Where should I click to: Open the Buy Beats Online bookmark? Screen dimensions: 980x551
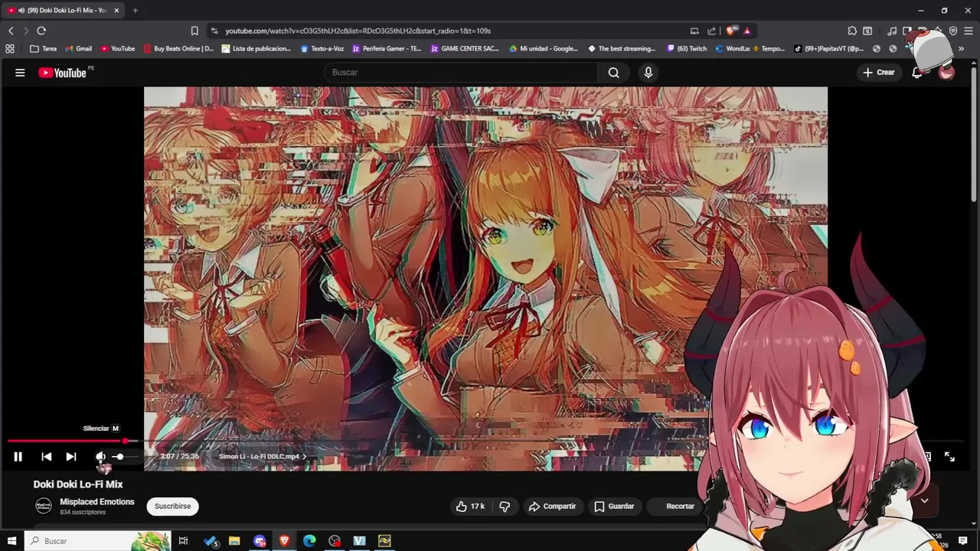pyautogui.click(x=178, y=48)
